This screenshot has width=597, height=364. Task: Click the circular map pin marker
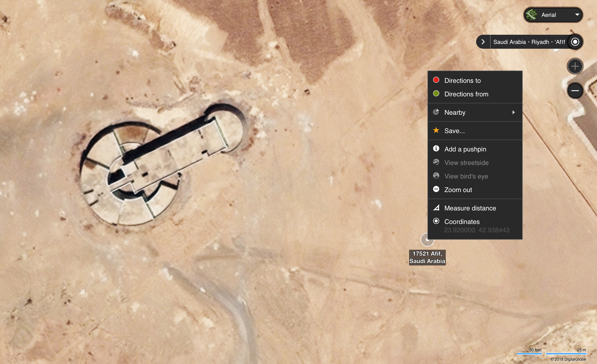click(x=427, y=239)
